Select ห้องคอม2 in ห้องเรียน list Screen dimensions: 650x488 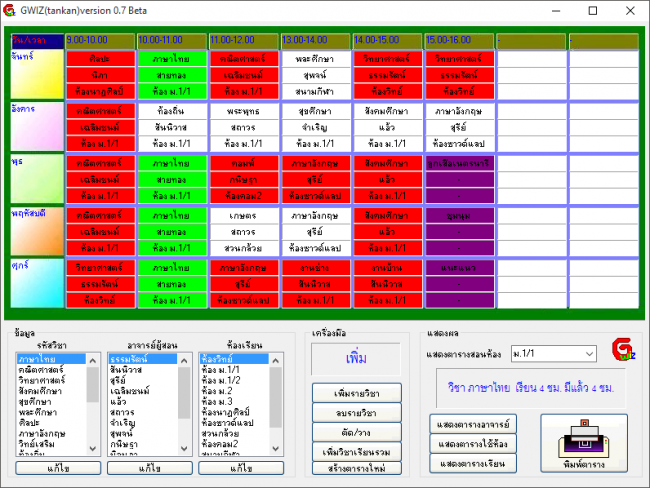pyautogui.click(x=234, y=444)
